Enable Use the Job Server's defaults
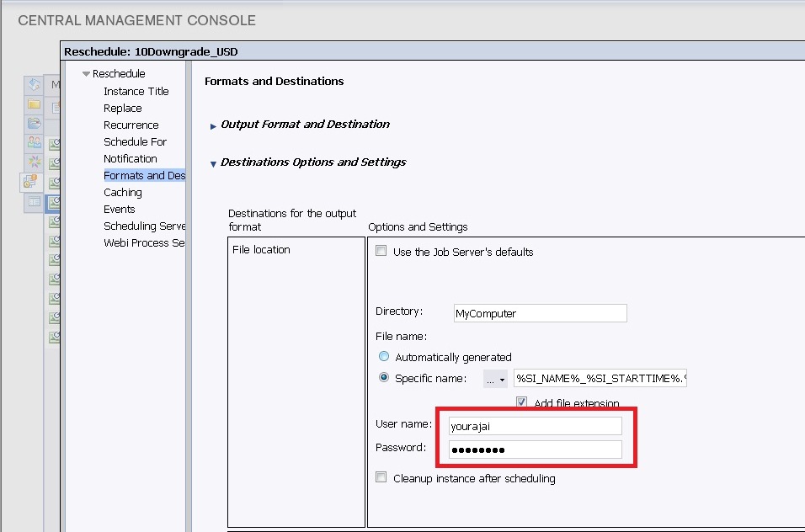Image resolution: width=805 pixels, height=532 pixels. 381,250
